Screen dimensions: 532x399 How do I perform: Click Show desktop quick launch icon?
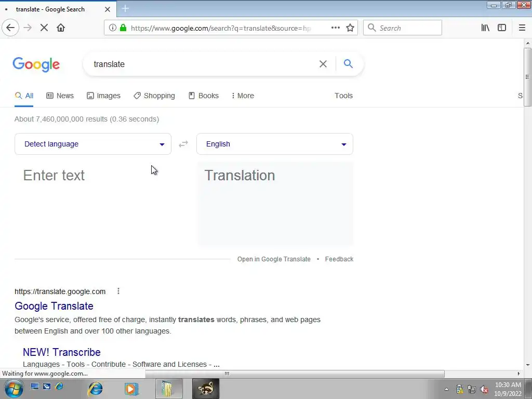35,386
